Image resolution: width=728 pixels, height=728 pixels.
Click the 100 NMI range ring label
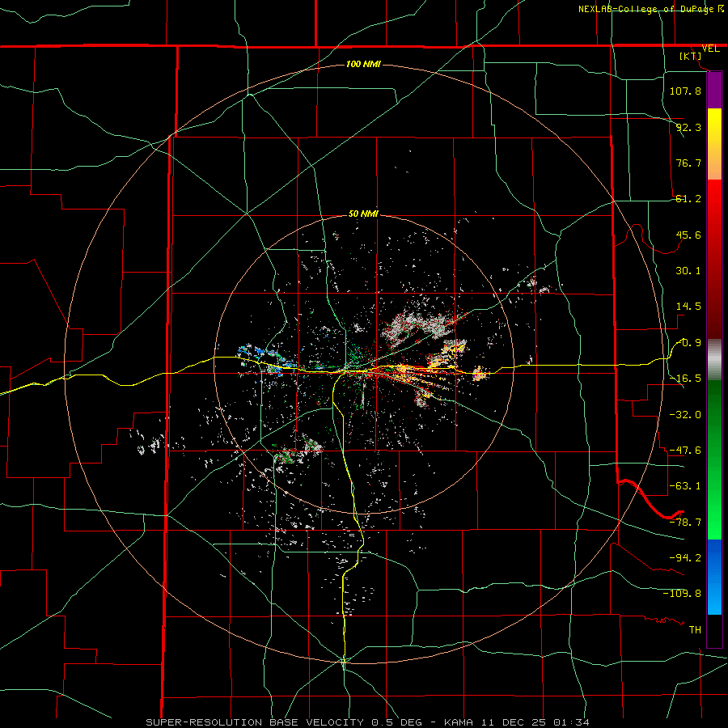pyautogui.click(x=363, y=64)
